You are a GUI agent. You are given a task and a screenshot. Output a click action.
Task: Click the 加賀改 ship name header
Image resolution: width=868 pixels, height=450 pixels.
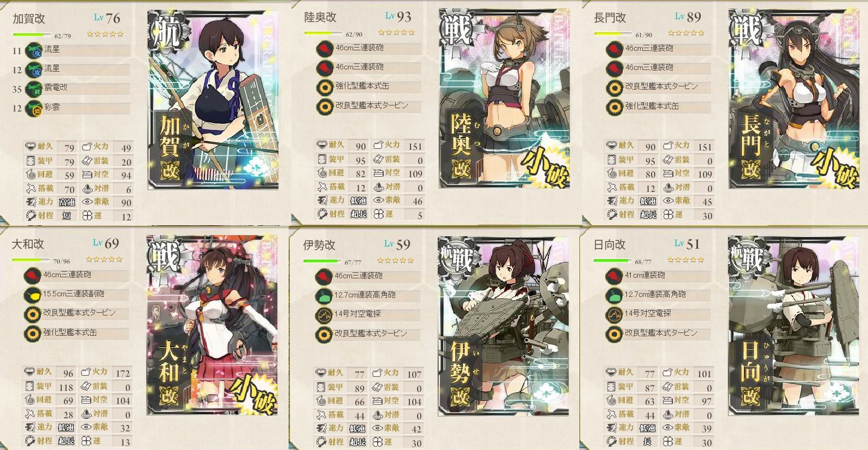click(29, 18)
